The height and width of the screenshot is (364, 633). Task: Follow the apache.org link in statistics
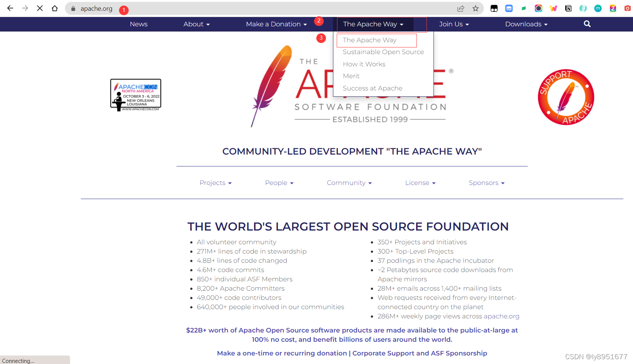[x=501, y=316]
